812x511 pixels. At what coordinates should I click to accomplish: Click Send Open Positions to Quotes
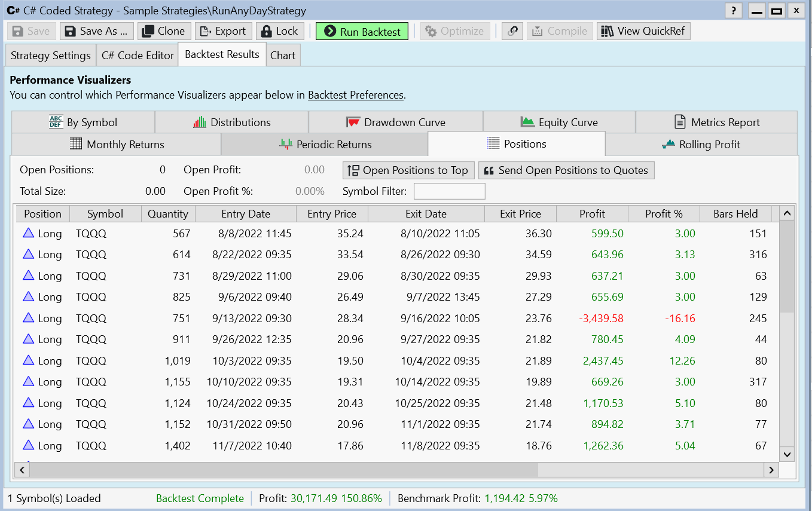[x=566, y=170]
